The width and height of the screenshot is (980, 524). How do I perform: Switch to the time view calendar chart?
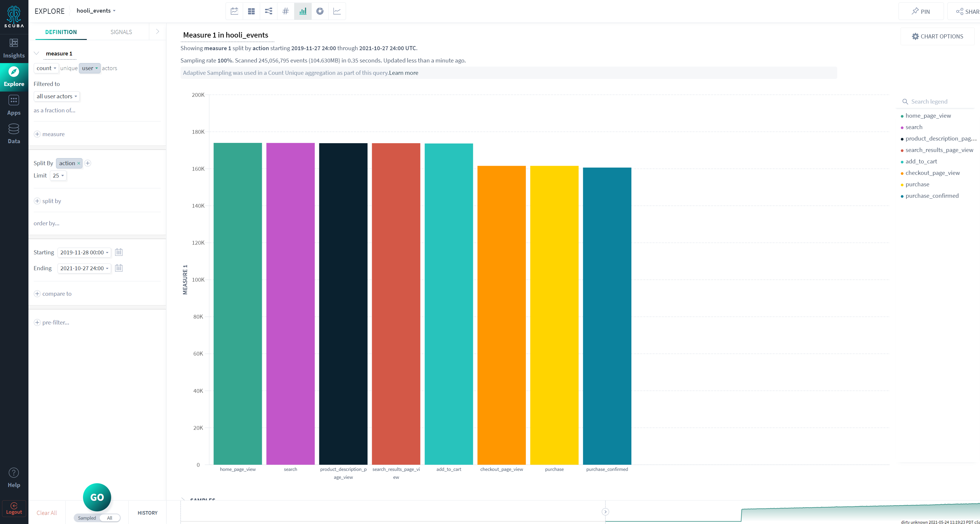pyautogui.click(x=234, y=11)
